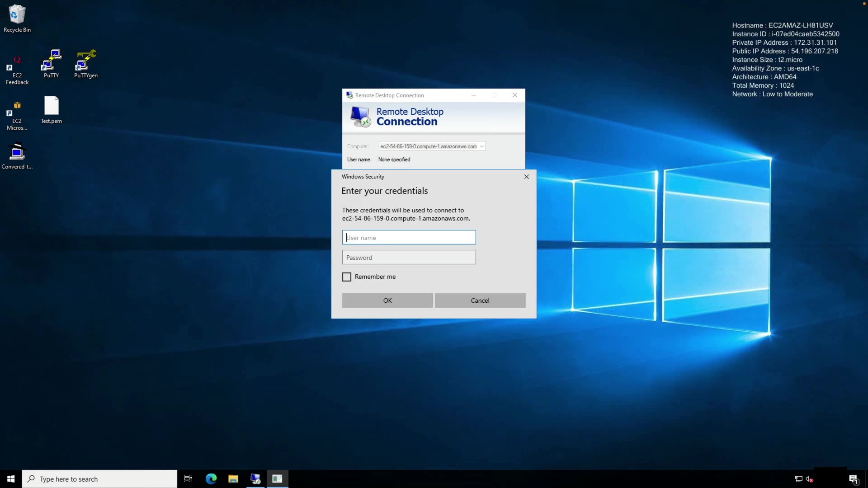Enable the Remember me checkbox
The width and height of the screenshot is (868, 488).
347,277
